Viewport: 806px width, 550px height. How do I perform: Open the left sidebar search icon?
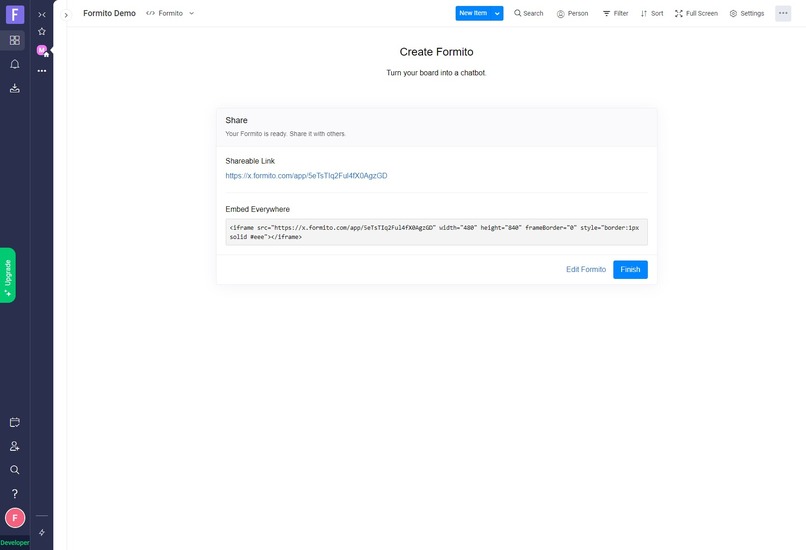coord(15,470)
